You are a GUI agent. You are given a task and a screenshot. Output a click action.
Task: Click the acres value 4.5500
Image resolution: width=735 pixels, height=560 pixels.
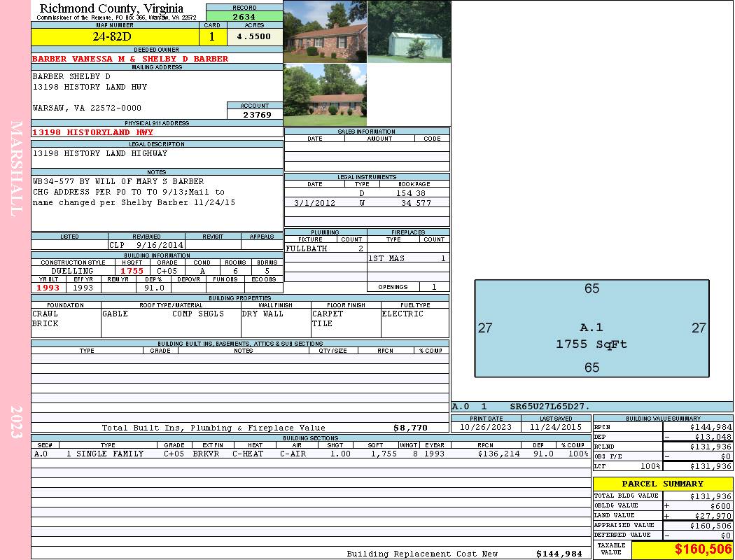tap(255, 36)
